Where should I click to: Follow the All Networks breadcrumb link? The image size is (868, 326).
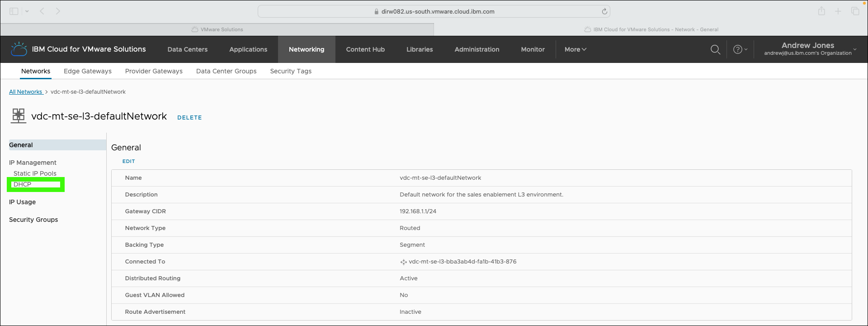(x=26, y=92)
